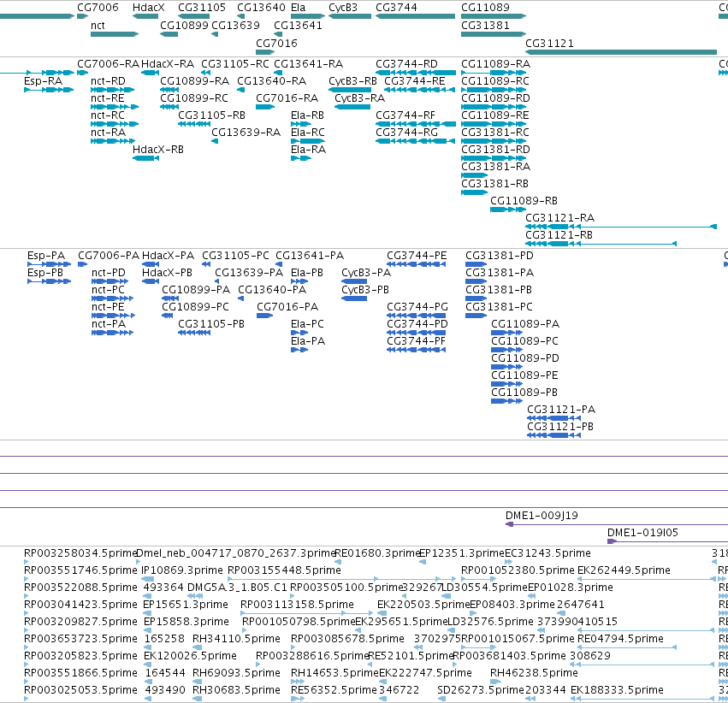Select the CG13641 gene label

point(298,25)
